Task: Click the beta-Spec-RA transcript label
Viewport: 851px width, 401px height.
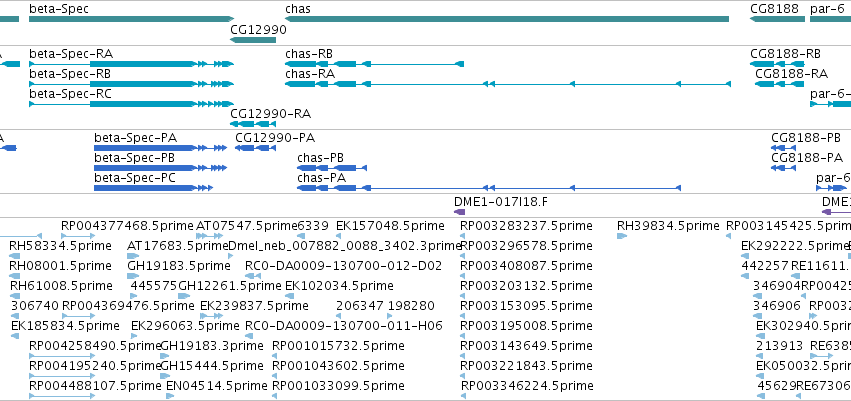Action: (x=71, y=54)
